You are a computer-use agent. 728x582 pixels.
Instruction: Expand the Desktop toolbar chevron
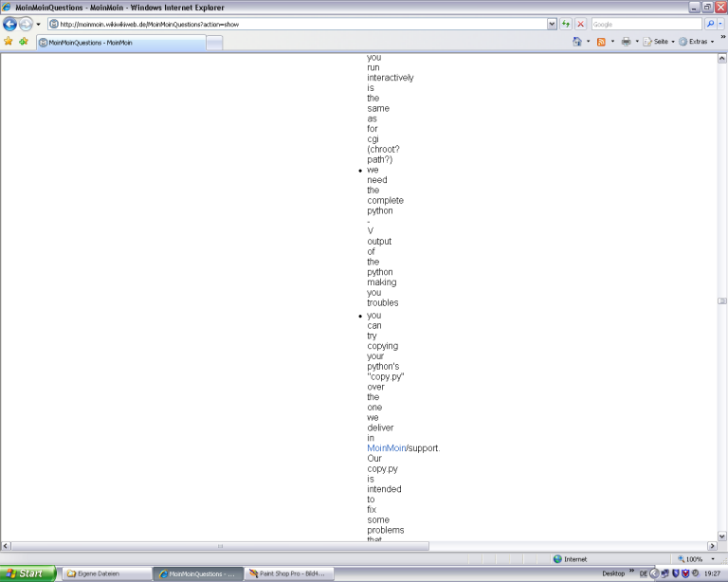(631, 571)
